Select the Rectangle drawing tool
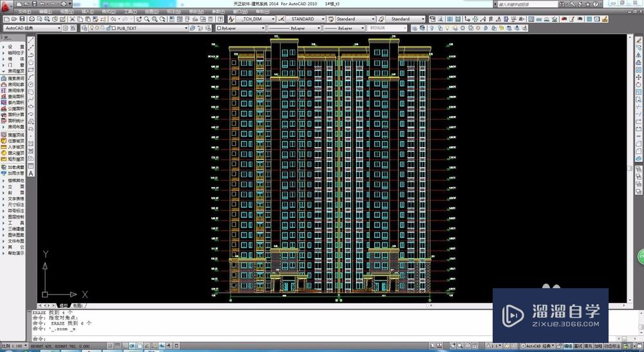644x352 pixels. click(x=31, y=70)
